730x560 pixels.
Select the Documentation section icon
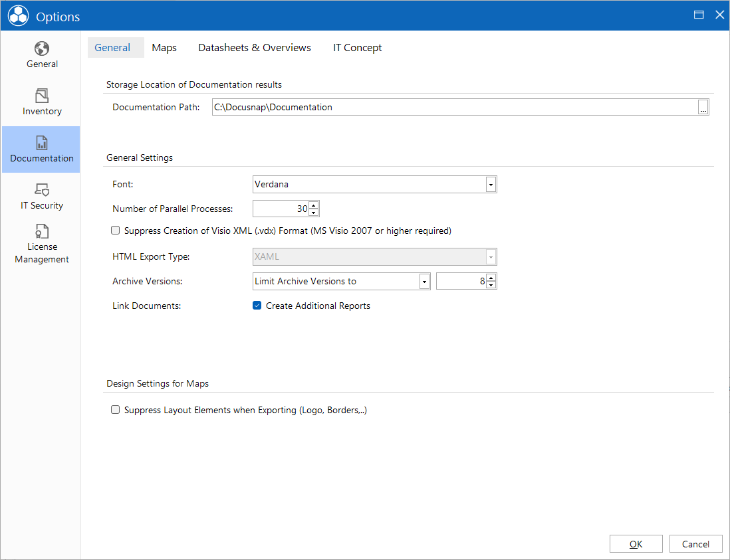pyautogui.click(x=42, y=143)
